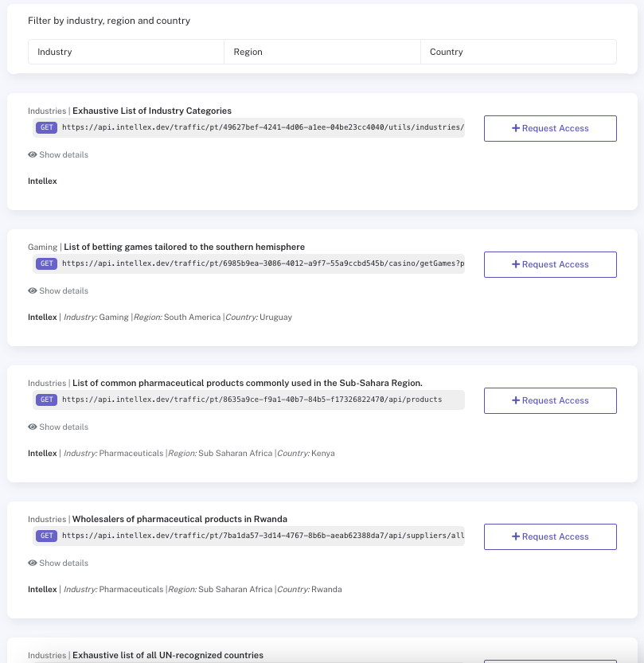
Task: Click GET badge on api/products endpoint
Action: [46, 400]
